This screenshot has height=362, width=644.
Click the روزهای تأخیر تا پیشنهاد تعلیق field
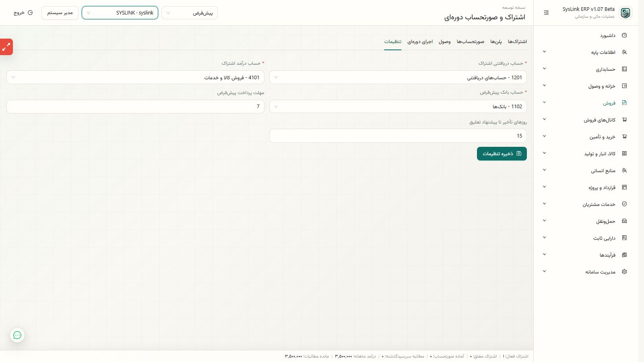pos(398,136)
